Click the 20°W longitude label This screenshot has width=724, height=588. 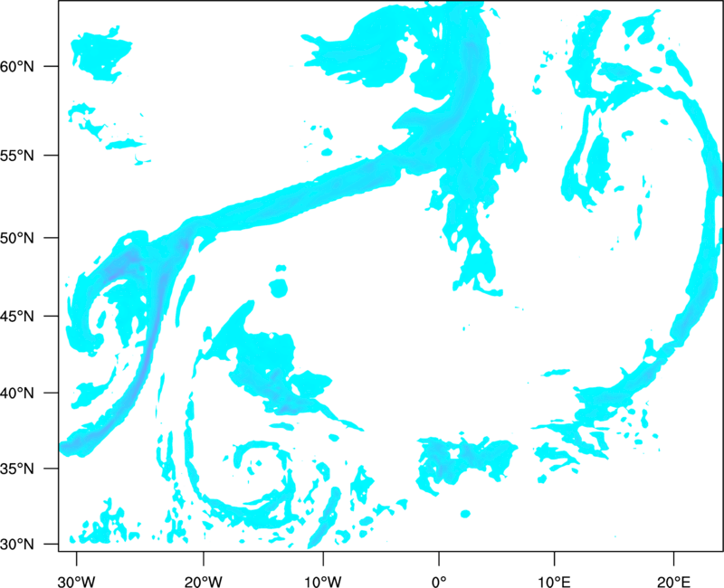click(203, 582)
